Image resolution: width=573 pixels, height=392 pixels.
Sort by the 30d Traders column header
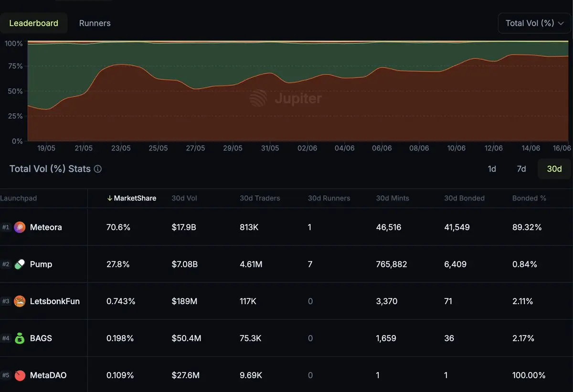pos(260,198)
